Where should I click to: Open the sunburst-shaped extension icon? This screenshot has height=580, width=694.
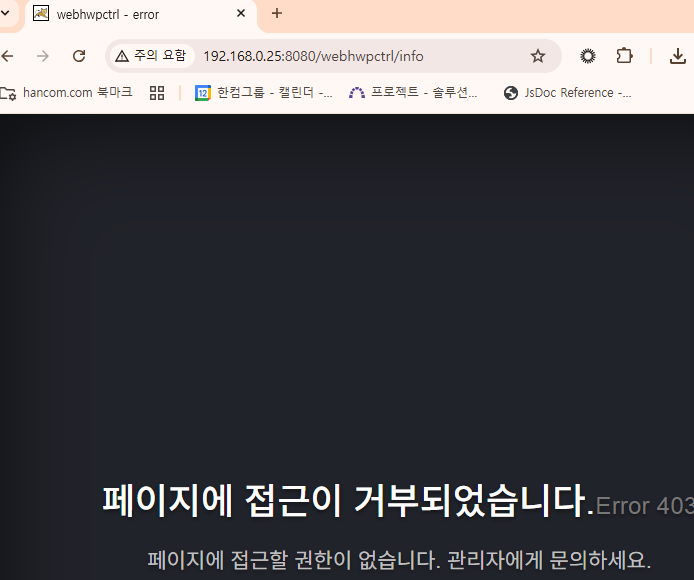pyautogui.click(x=588, y=56)
